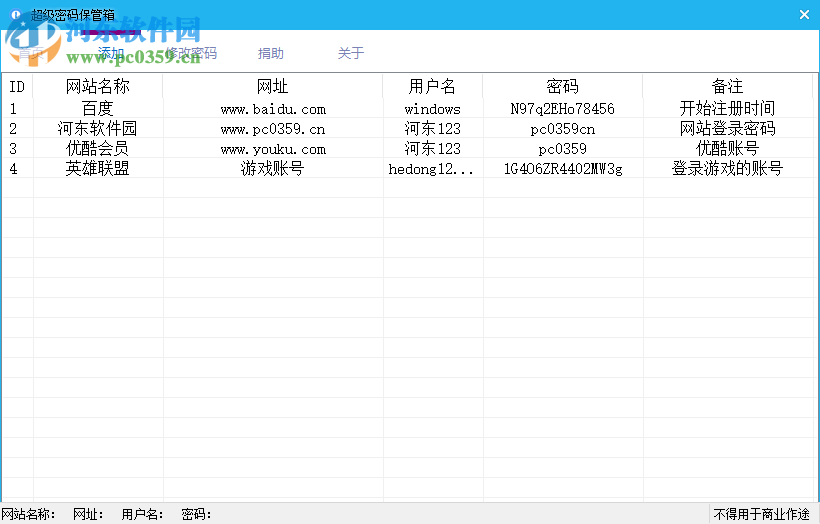The width and height of the screenshot is (820, 524).
Task: Click 河东123 username in 优酷会员 row
Action: [x=433, y=149]
